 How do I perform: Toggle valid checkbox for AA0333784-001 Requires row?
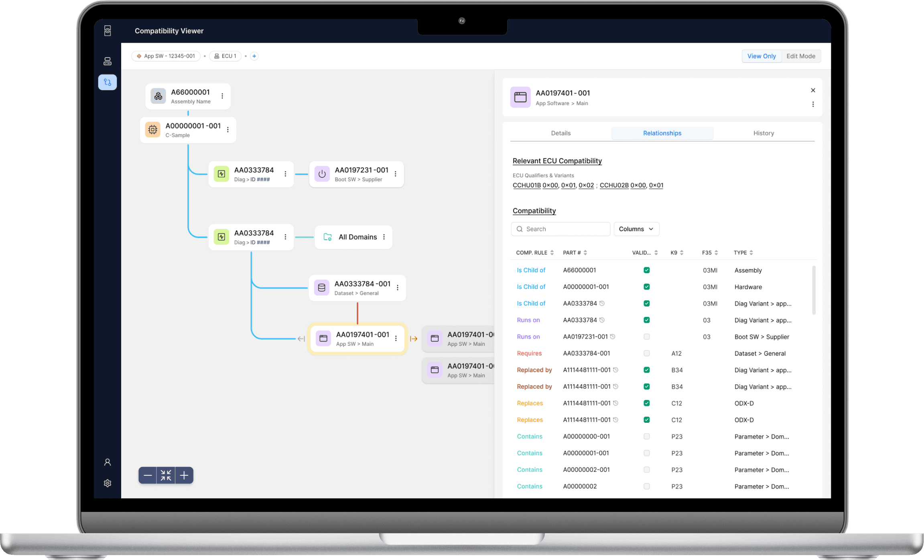[x=646, y=353]
